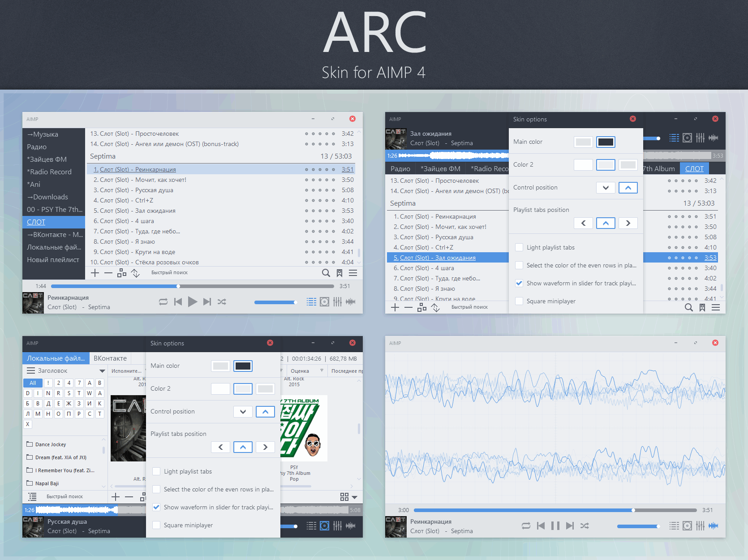The height and width of the screenshot is (560, 748).
Task: Expand the Заголовок dropdown in bottom-left library
Action: coord(102,371)
